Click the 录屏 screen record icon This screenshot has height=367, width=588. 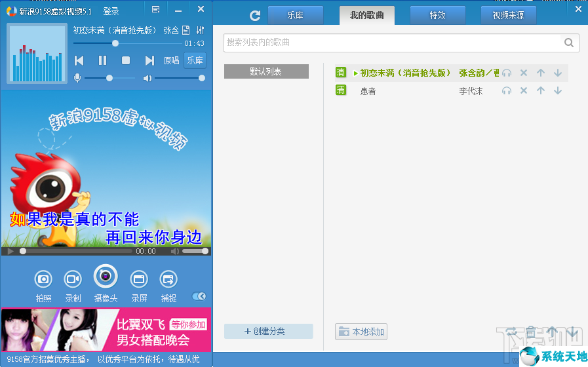point(139,279)
